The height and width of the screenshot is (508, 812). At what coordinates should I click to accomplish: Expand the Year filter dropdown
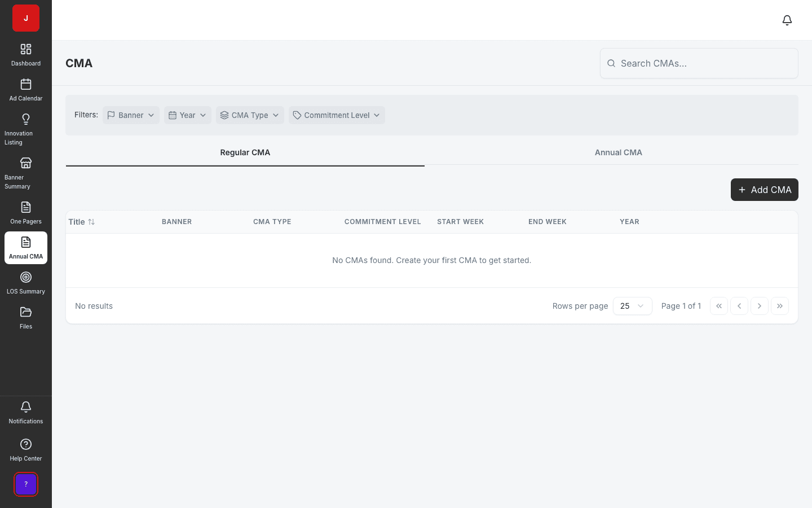188,115
